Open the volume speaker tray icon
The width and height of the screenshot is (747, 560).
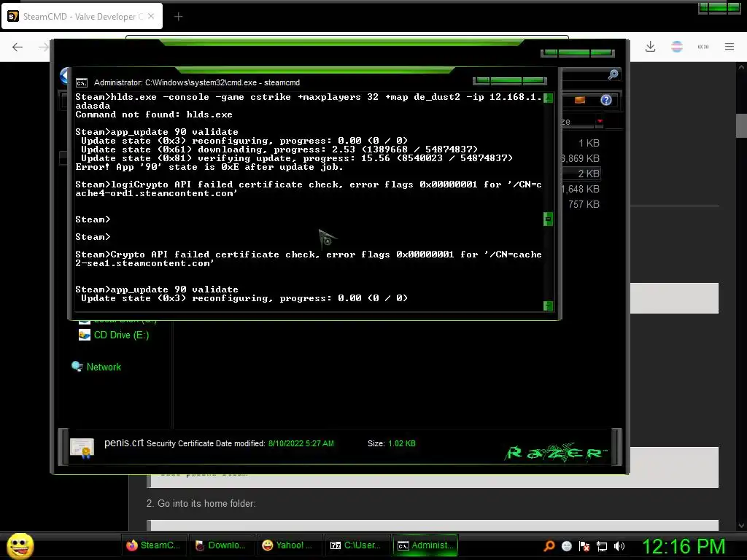pyautogui.click(x=619, y=546)
